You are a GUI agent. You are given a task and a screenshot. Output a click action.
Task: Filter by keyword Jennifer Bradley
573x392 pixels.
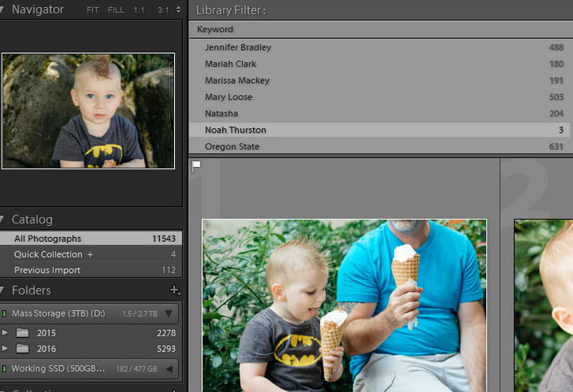tap(380, 48)
